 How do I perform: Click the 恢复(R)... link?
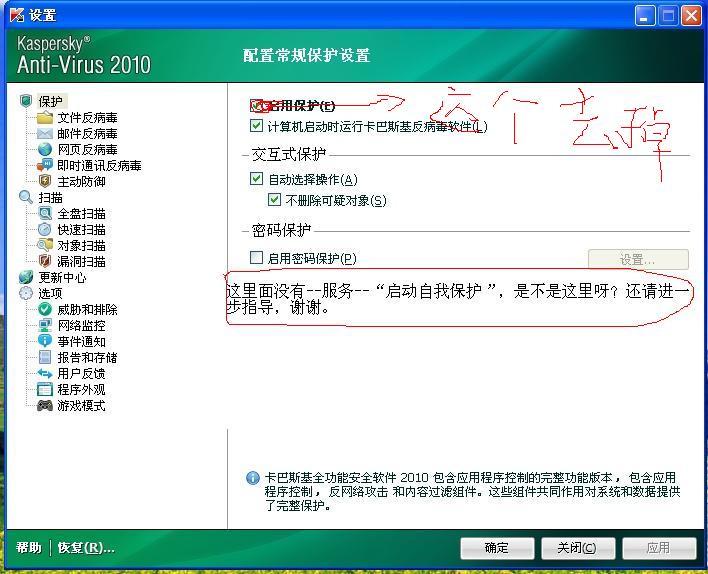tap(86, 548)
